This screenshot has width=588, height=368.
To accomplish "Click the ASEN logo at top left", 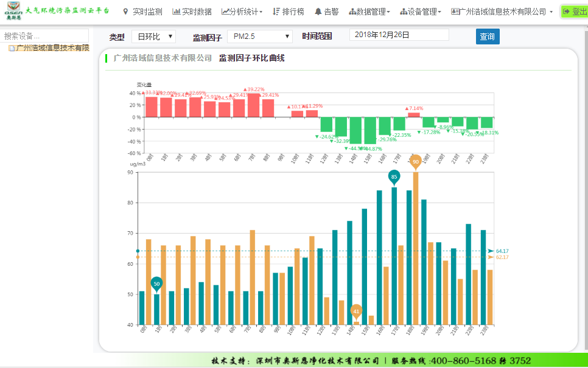I will [13, 12].
